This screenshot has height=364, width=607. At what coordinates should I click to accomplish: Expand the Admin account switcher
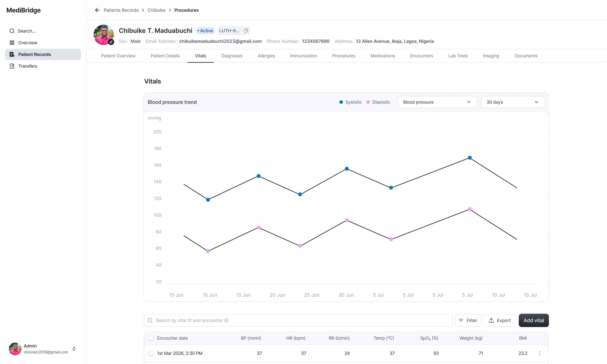pyautogui.click(x=74, y=349)
